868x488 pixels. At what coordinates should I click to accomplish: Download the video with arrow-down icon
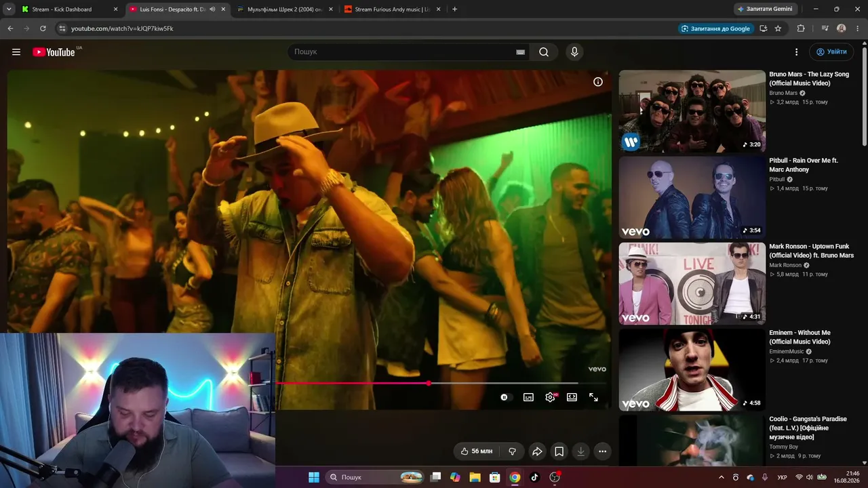click(x=580, y=451)
